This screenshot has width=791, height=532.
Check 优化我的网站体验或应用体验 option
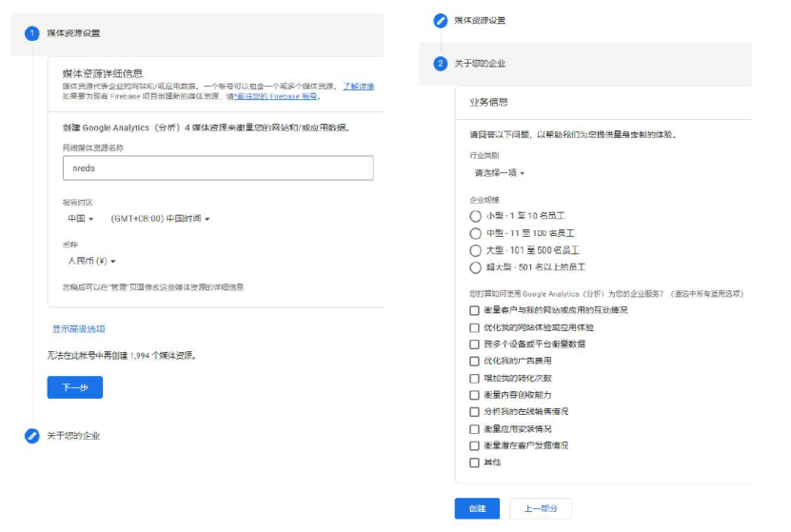coord(474,327)
